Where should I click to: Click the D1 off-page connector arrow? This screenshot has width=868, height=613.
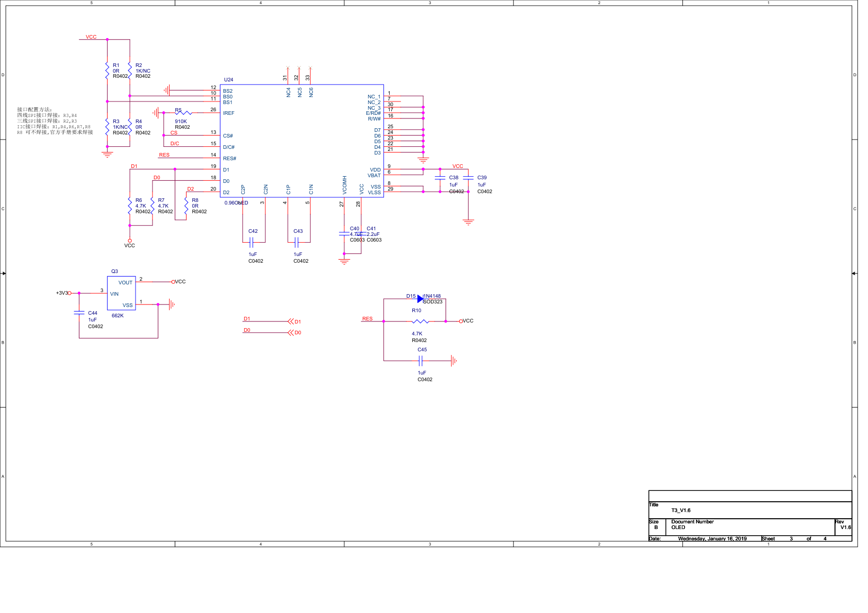pyautogui.click(x=291, y=321)
